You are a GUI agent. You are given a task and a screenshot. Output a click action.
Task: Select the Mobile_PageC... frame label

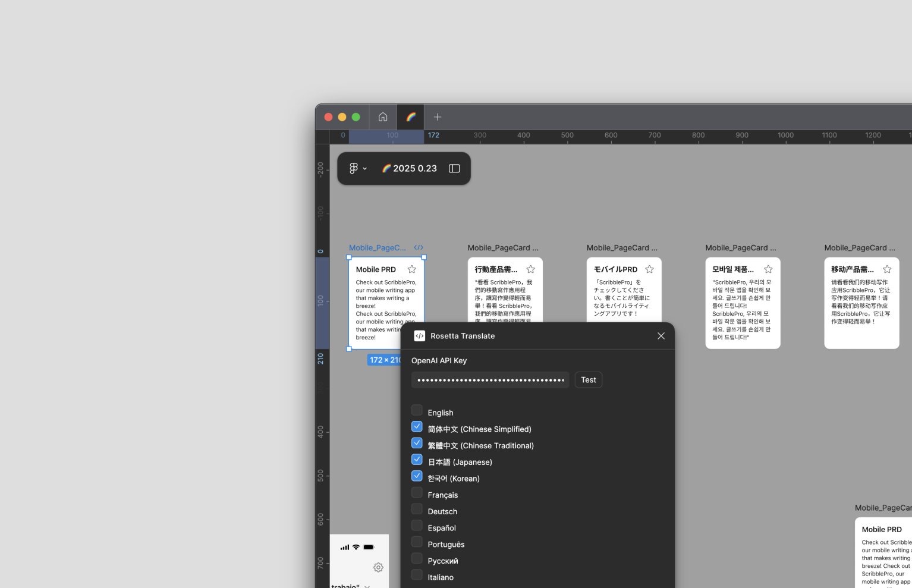tap(378, 247)
